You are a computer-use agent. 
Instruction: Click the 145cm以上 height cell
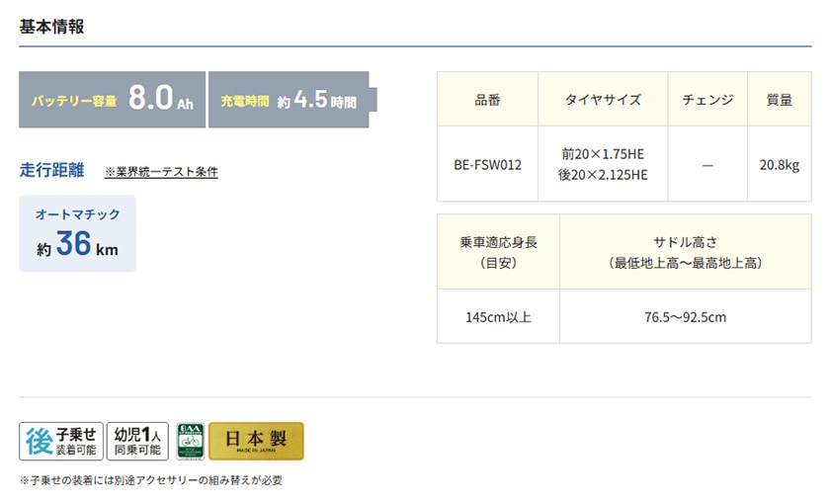click(498, 317)
